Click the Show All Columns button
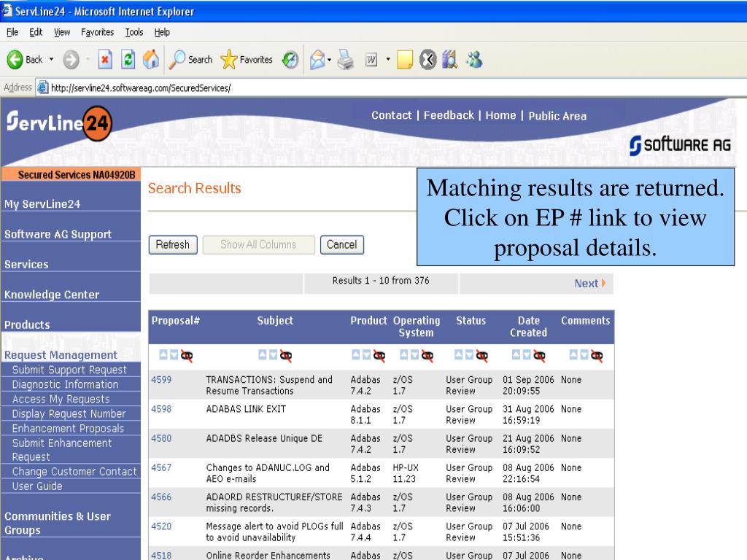The width and height of the screenshot is (747, 560). point(258,245)
